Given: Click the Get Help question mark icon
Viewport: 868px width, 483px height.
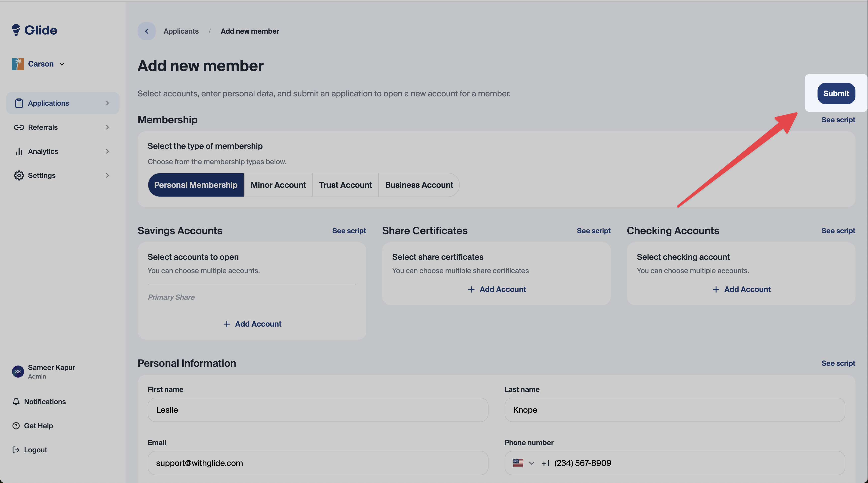Looking at the screenshot, I should tap(16, 426).
